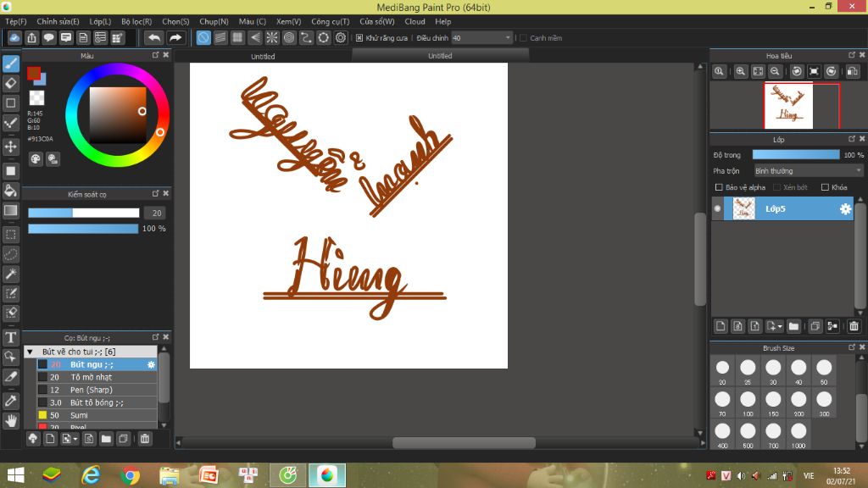
Task: Open the Tệp(F) menu
Action: click(16, 21)
